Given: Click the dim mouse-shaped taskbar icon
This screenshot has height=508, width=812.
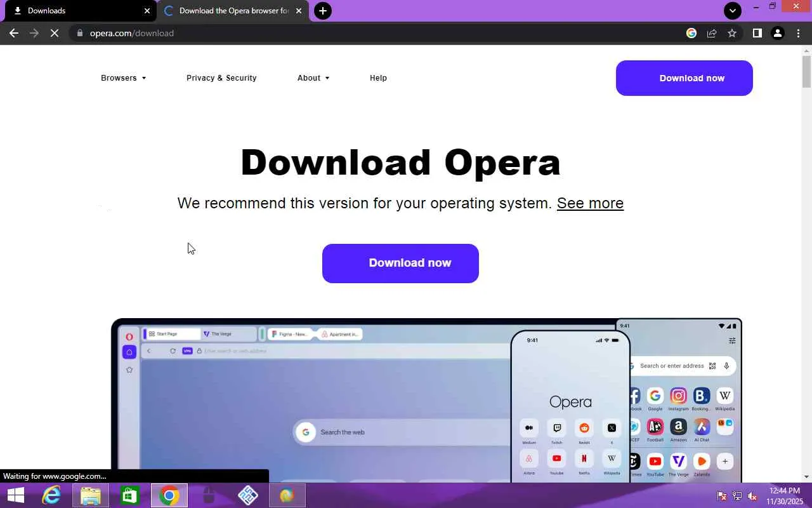Looking at the screenshot, I should [209, 495].
